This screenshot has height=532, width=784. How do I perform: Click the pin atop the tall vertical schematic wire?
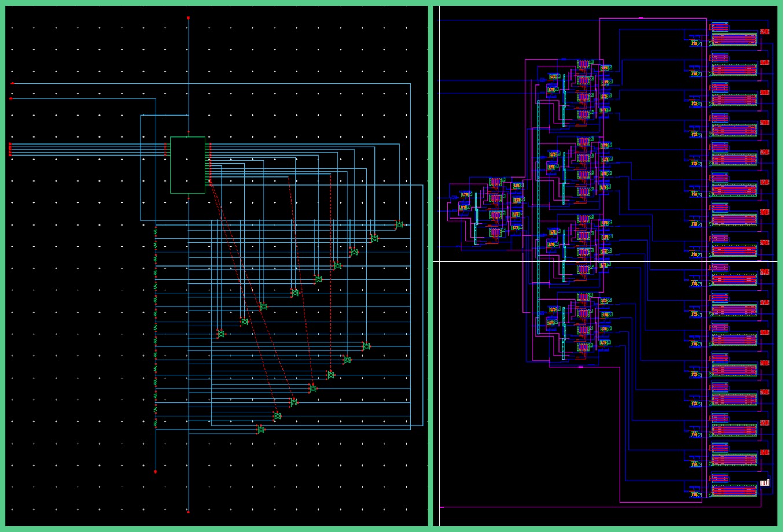coord(188,18)
